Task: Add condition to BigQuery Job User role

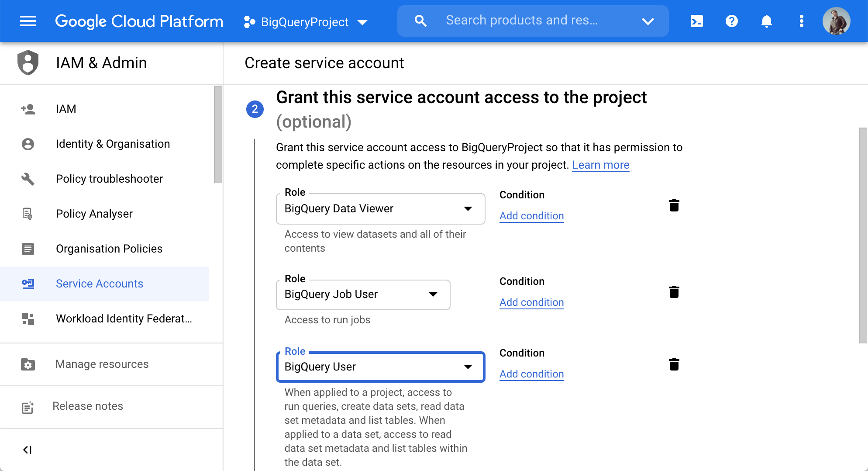Action: click(x=531, y=302)
